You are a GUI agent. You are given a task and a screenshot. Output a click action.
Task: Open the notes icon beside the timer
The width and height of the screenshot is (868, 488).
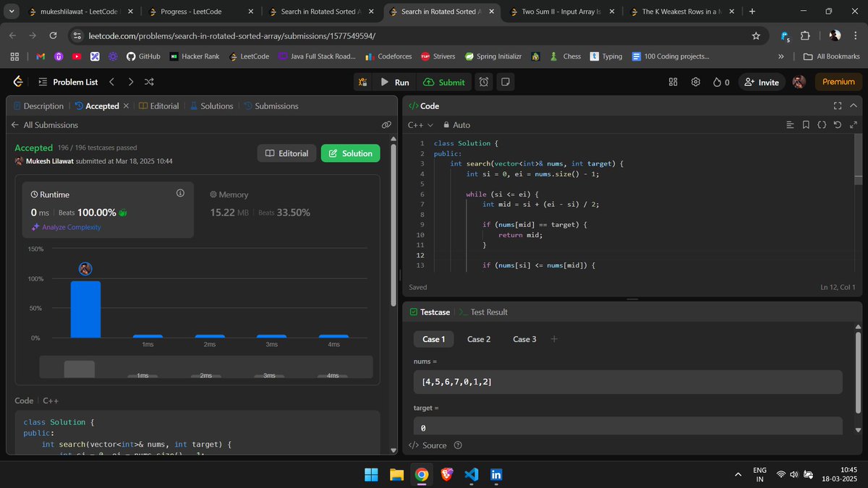506,82
